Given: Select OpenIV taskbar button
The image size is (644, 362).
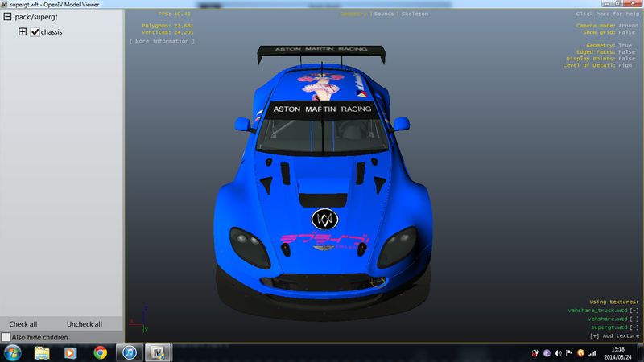Looking at the screenshot, I should point(158,353).
